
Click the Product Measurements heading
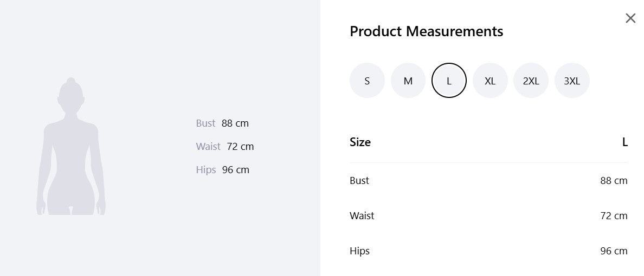pyautogui.click(x=426, y=31)
